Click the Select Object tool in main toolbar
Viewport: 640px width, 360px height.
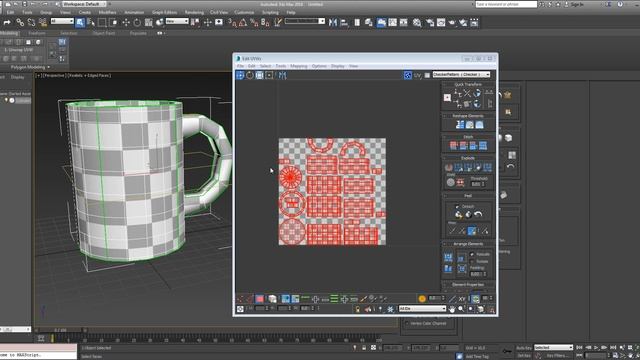80,22
